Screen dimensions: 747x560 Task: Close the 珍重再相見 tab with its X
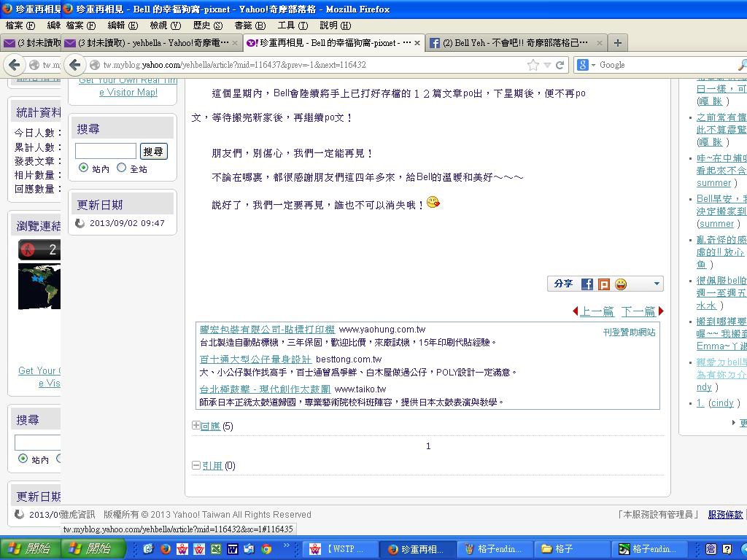[417, 43]
